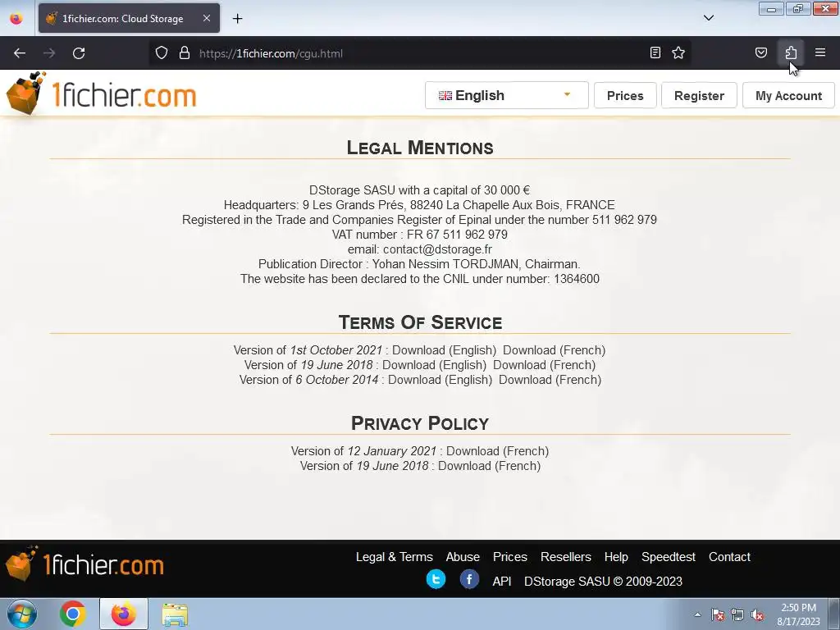Click the forward navigation arrow
The image size is (840, 630).
click(x=49, y=53)
